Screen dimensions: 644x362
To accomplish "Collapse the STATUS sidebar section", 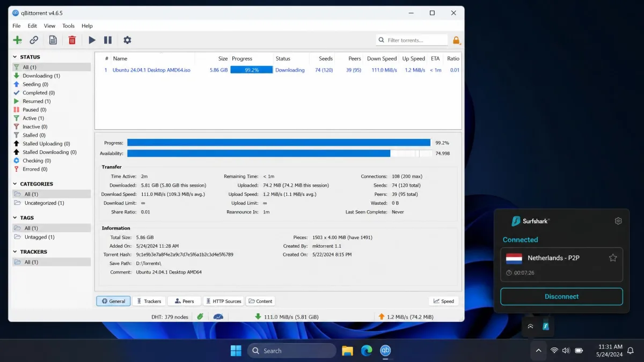I will pos(15,57).
